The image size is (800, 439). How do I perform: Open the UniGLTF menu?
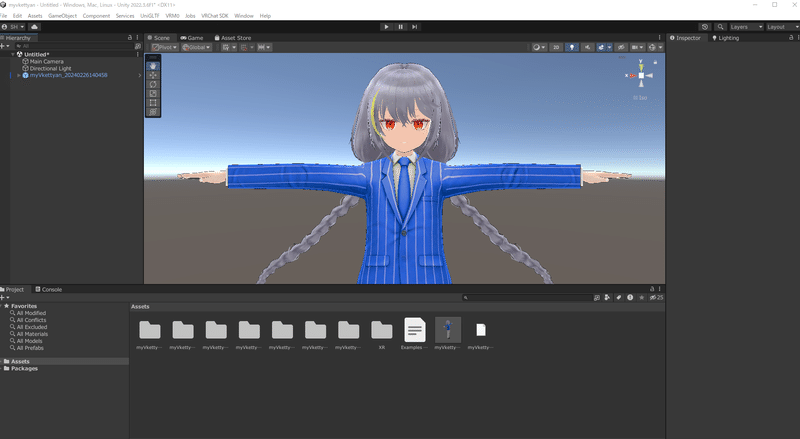149,16
